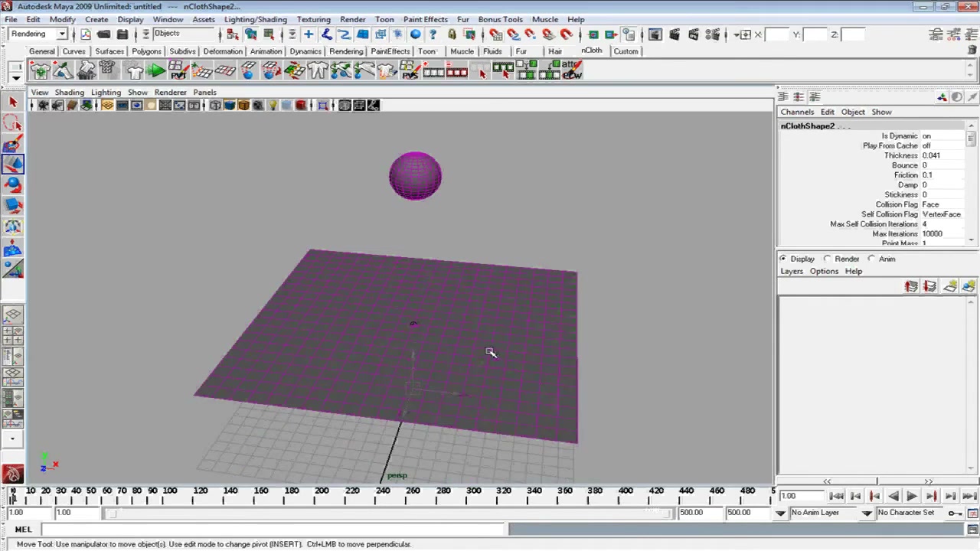Image resolution: width=980 pixels, height=551 pixels.
Task: Open the Paint Effects menu
Action: point(425,19)
